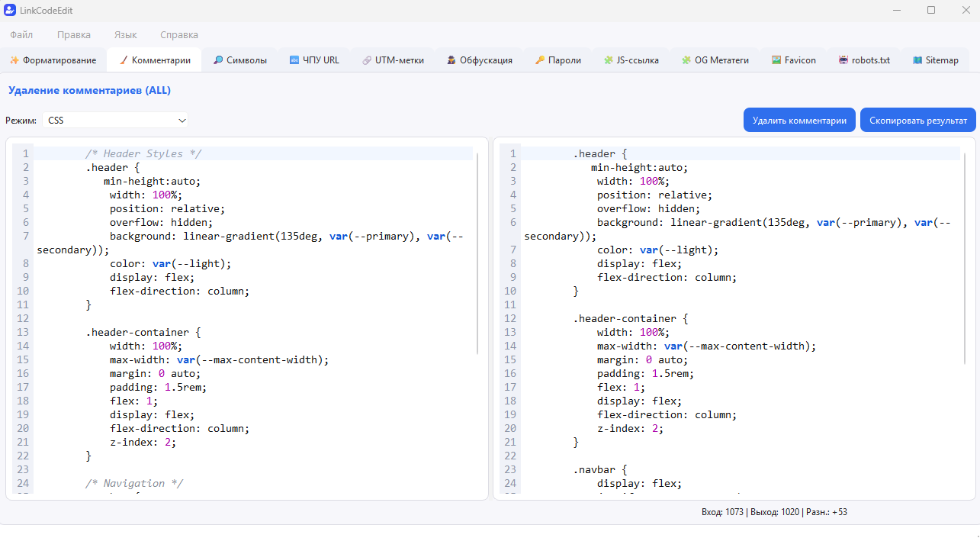Screen dimensions: 980x538
Task: Click 'z-index: 2;' in the output editor
Action: [x=631, y=428]
